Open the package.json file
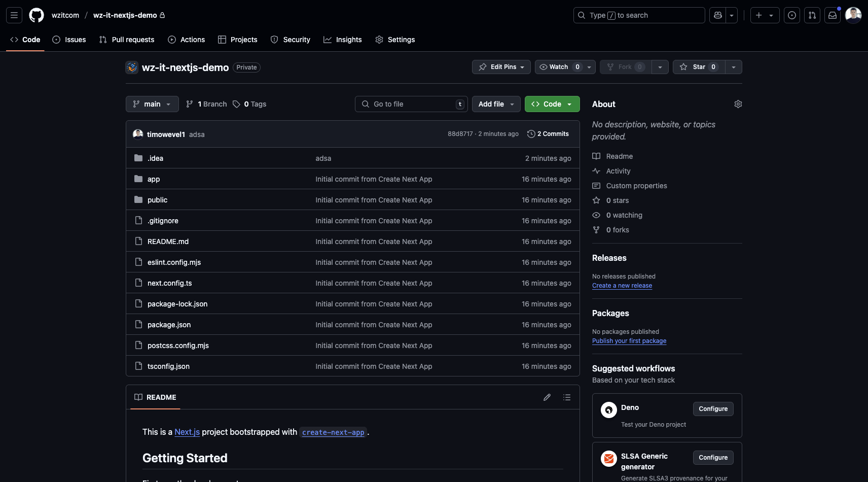 click(169, 325)
